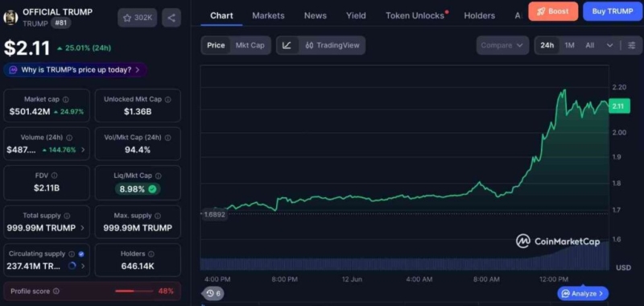Expand Volume (24h) details chevron
Image resolution: width=644 pixels, height=306 pixels.
[x=83, y=150]
